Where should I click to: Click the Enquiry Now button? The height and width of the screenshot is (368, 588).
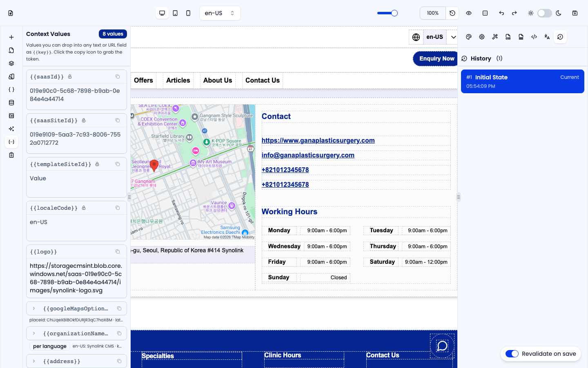click(x=436, y=58)
